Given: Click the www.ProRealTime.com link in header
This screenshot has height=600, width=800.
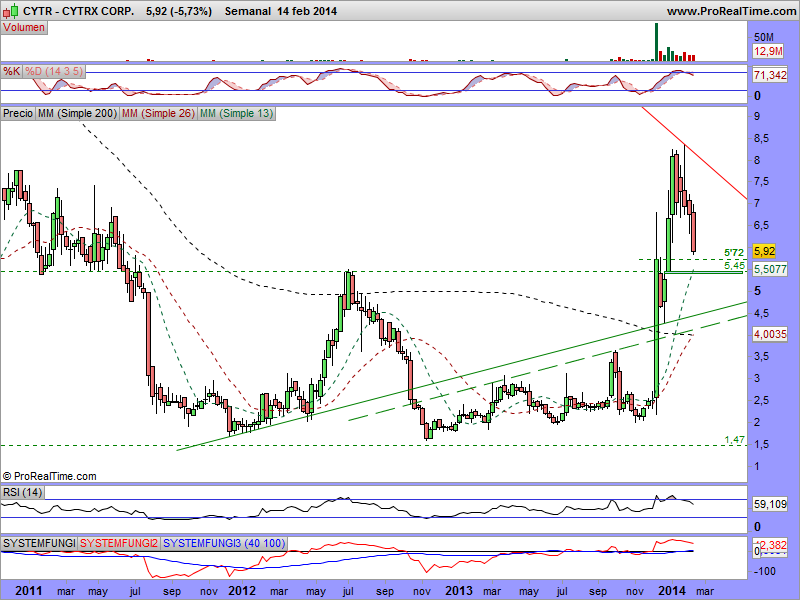Looking at the screenshot, I should pyautogui.click(x=731, y=11).
